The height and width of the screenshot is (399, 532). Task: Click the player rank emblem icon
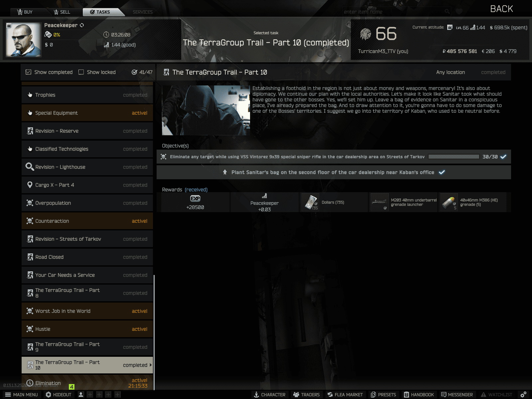(x=365, y=34)
